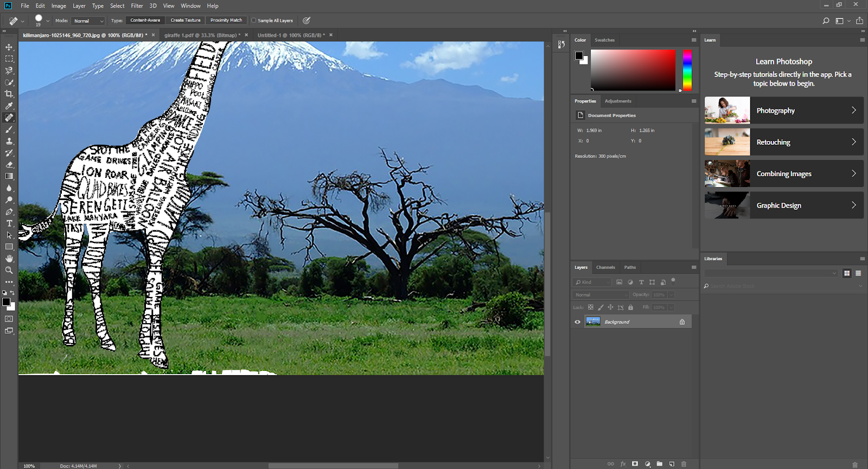Image resolution: width=868 pixels, height=469 pixels.
Task: Hide the Background layer with eye icon
Action: point(577,322)
